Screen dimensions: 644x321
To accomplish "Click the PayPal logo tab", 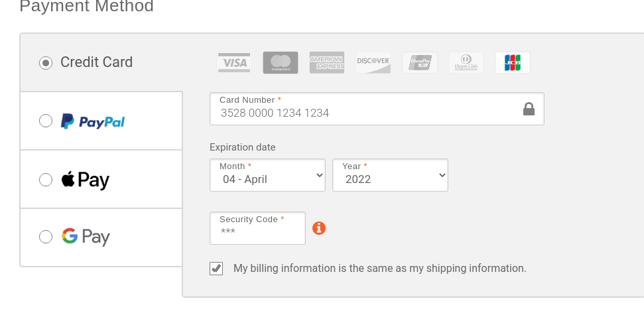I will tap(93, 121).
